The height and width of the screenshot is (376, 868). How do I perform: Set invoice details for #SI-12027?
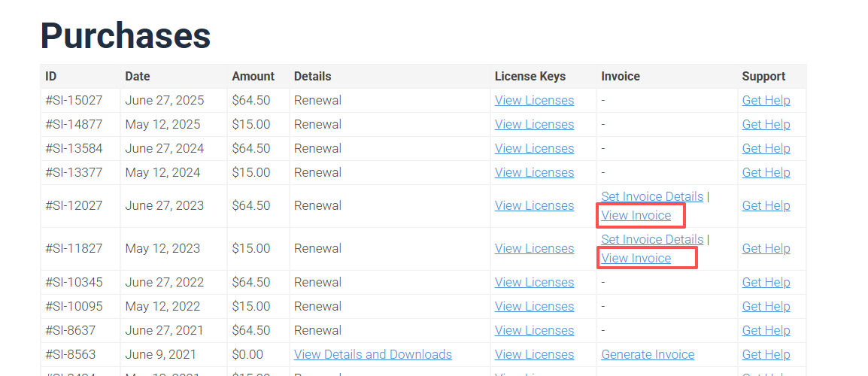coord(652,197)
